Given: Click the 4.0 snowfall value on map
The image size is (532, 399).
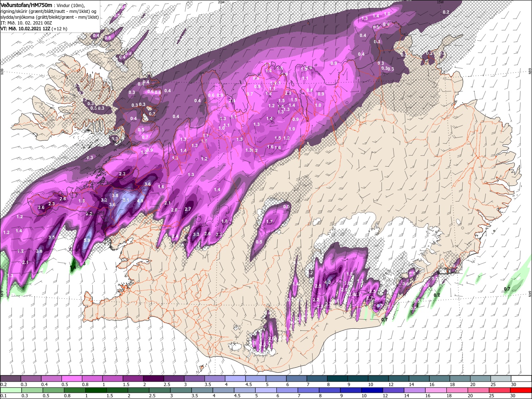Looking at the screenshot, I should click(328, 282).
